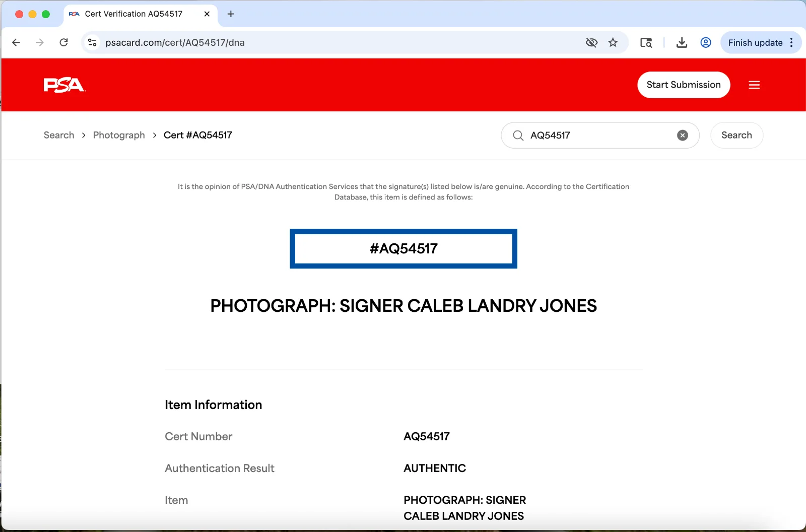Click the AUTHENTIC result value
The height and width of the screenshot is (532, 806).
435,469
